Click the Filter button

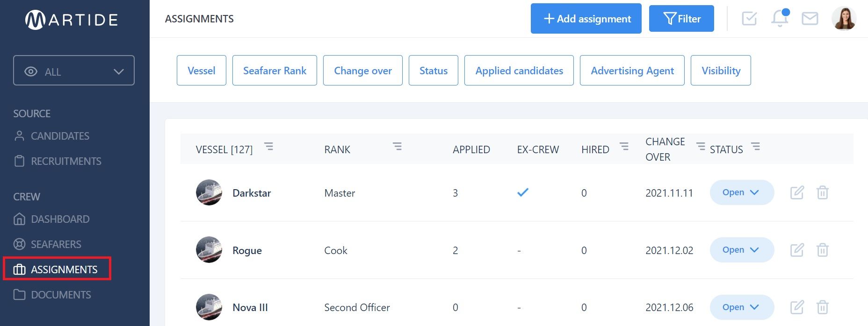point(681,19)
